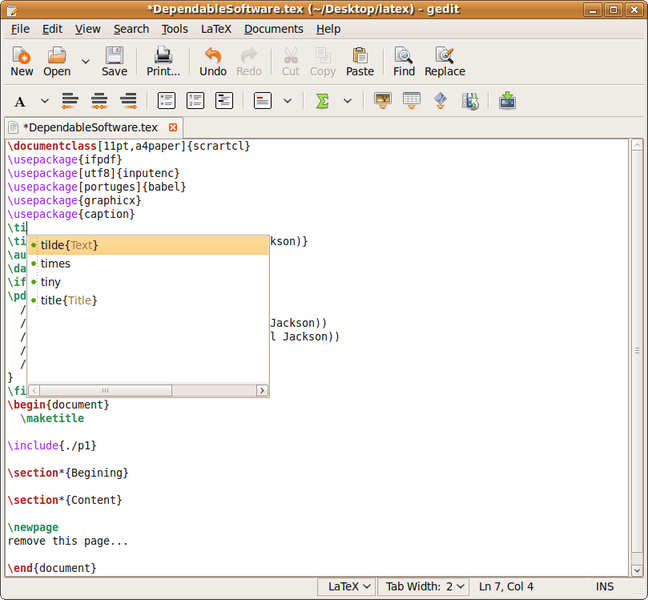The height and width of the screenshot is (600, 648).
Task: Pick the 'times' completion entry
Action: 55,263
